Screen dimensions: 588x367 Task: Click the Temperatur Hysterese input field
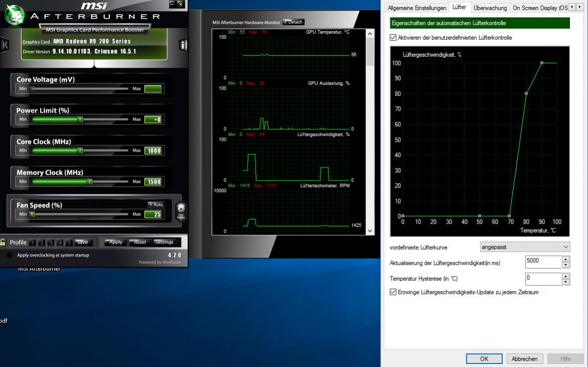point(544,279)
